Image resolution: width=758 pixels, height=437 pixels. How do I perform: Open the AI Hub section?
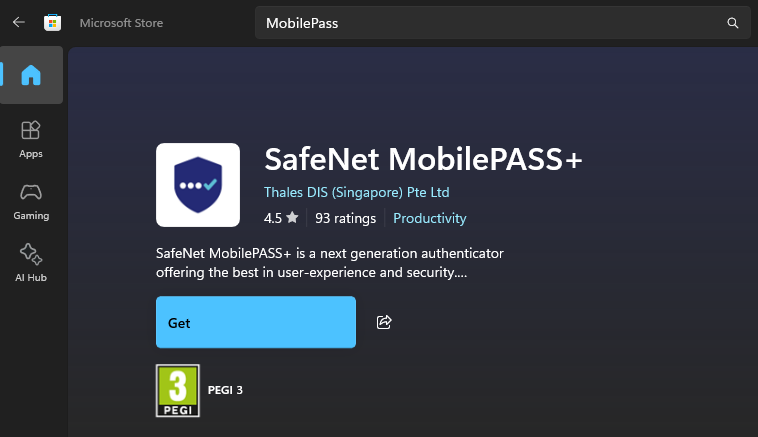point(31,262)
